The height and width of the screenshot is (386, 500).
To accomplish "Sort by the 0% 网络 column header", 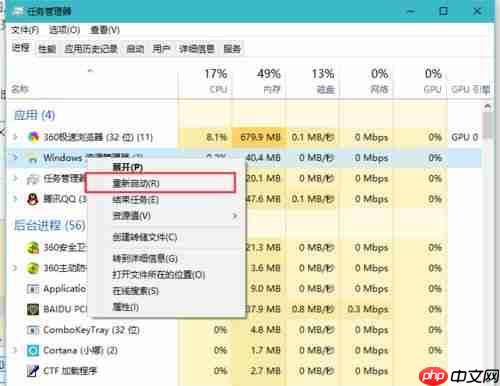I will pyautogui.click(x=366, y=81).
